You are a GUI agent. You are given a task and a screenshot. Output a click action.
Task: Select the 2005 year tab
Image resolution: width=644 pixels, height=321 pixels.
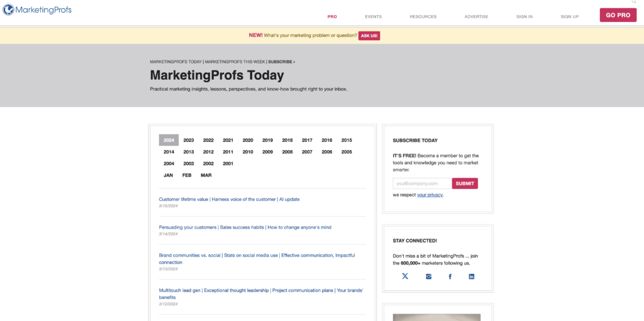[347, 152]
